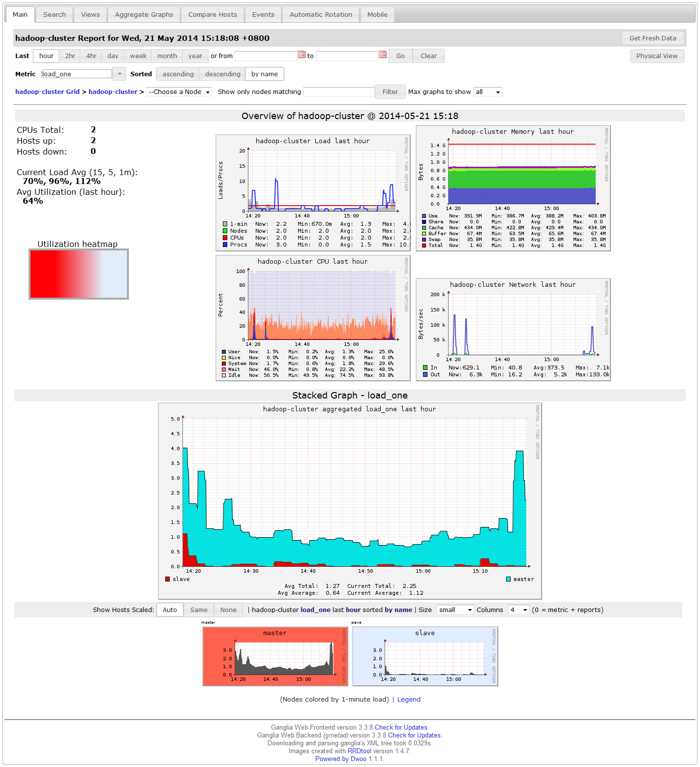The width and height of the screenshot is (700, 767).
Task: Check for Updates for Web Backend gmetad
Action: tap(414, 736)
